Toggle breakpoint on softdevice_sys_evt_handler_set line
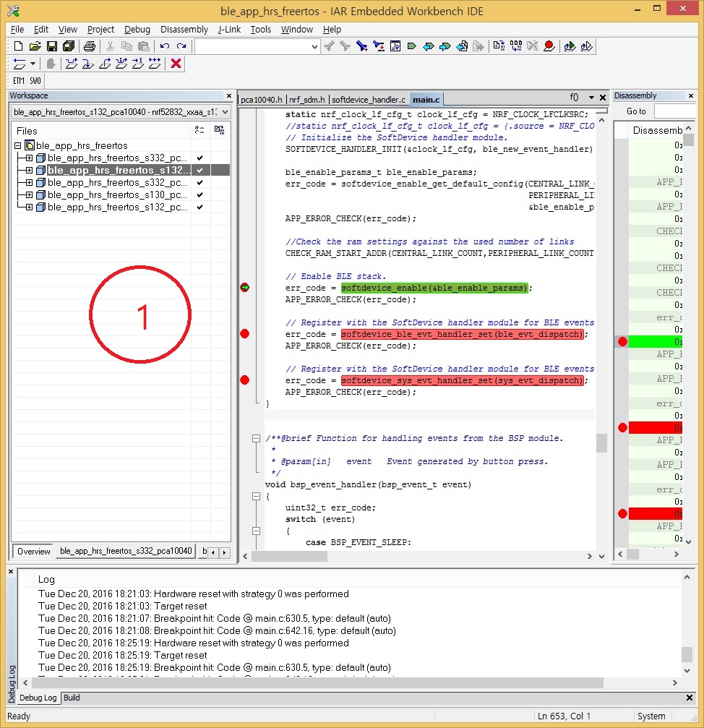 [245, 380]
